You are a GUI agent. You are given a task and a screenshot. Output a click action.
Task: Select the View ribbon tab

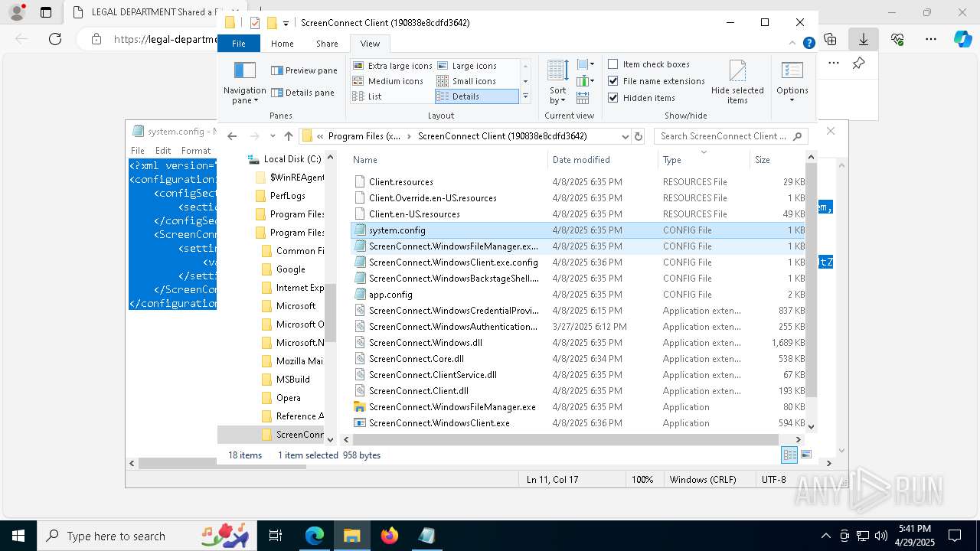pos(370,44)
